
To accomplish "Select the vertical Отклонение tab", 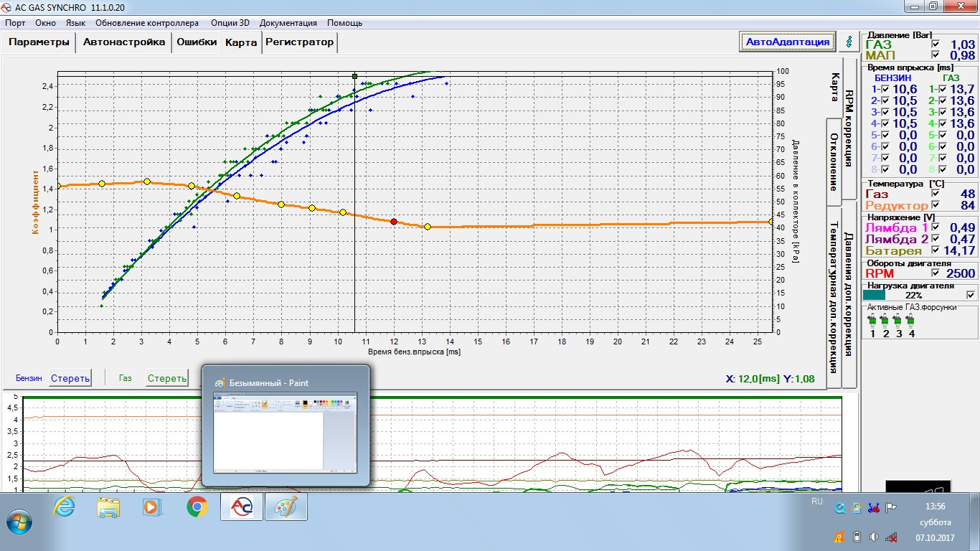I will (x=834, y=161).
